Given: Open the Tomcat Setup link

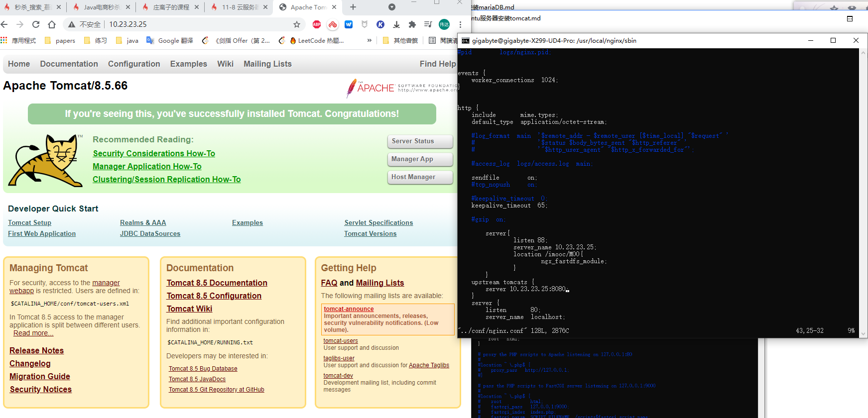Looking at the screenshot, I should pyautogui.click(x=29, y=223).
